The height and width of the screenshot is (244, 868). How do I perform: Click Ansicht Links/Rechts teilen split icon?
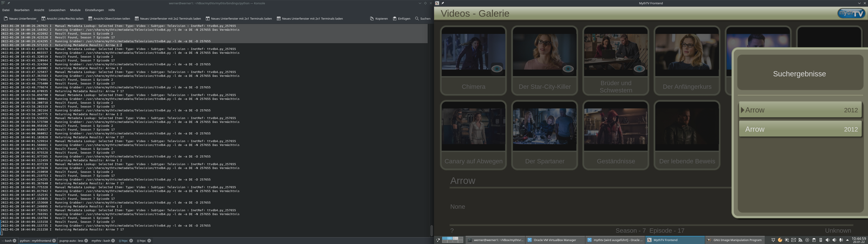pos(43,19)
